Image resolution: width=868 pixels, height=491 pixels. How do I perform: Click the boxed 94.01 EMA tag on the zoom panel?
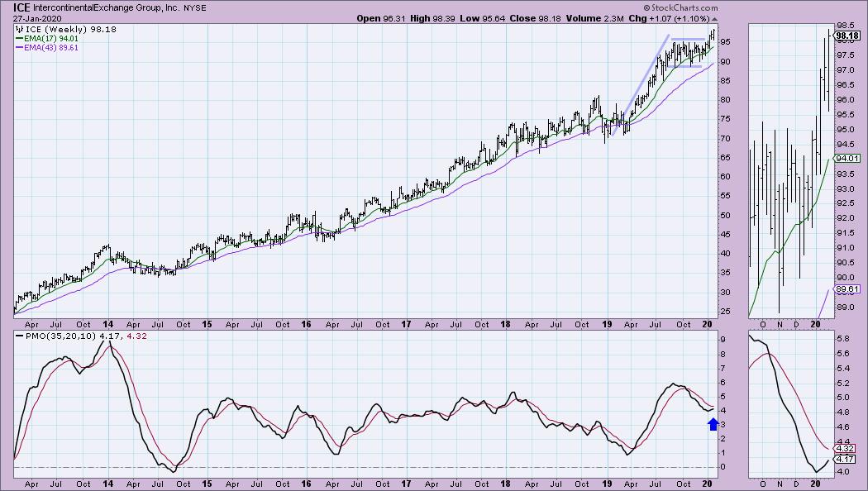click(847, 159)
